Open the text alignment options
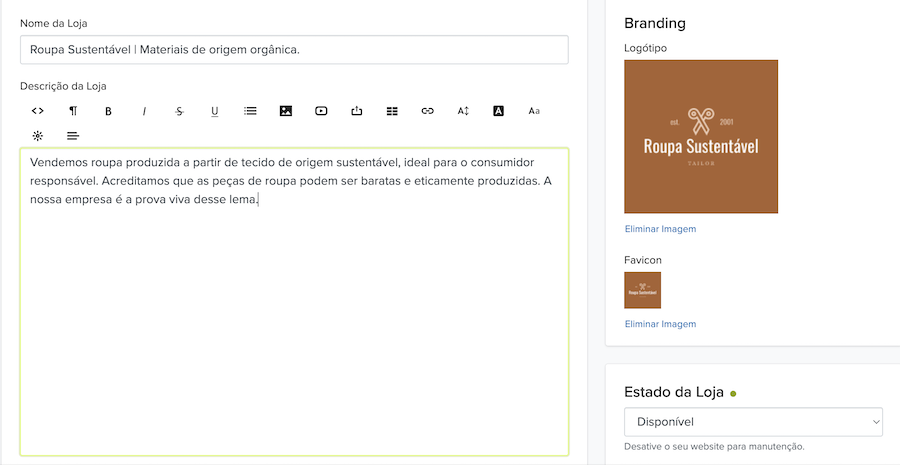 click(x=73, y=135)
